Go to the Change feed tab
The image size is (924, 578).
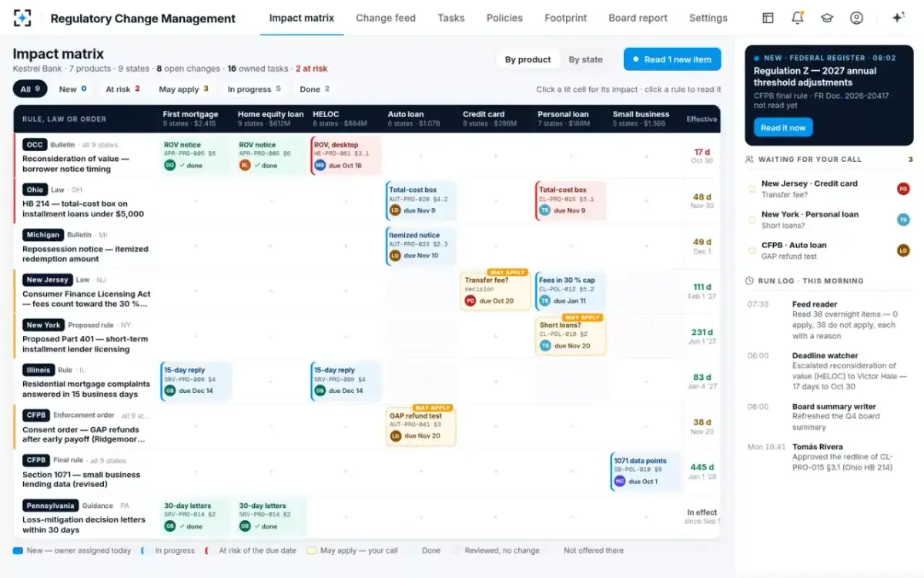(386, 18)
